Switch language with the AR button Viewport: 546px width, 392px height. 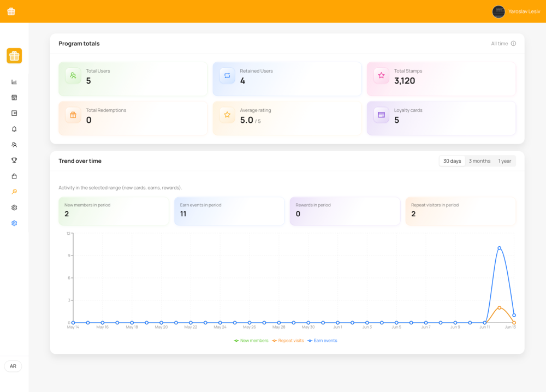(x=13, y=366)
